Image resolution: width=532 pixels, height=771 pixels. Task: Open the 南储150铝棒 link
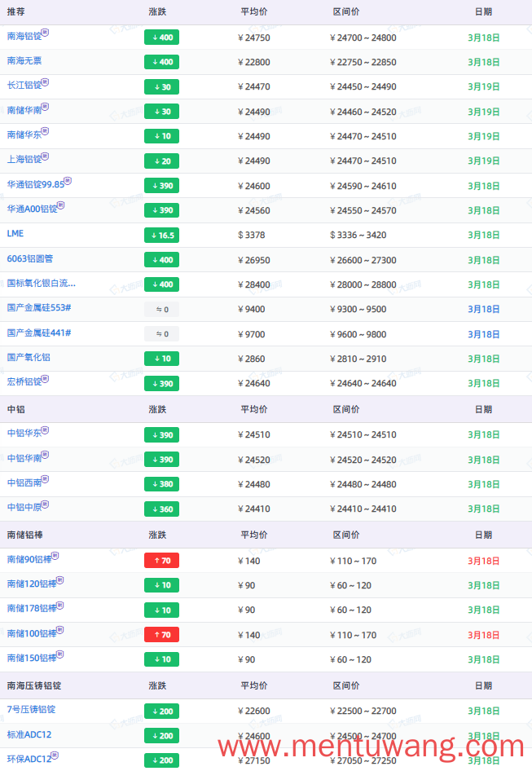tap(32, 659)
